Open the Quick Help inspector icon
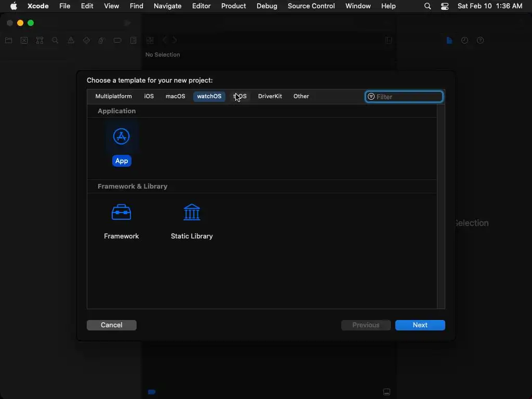Image resolution: width=532 pixels, height=399 pixels. [480, 41]
